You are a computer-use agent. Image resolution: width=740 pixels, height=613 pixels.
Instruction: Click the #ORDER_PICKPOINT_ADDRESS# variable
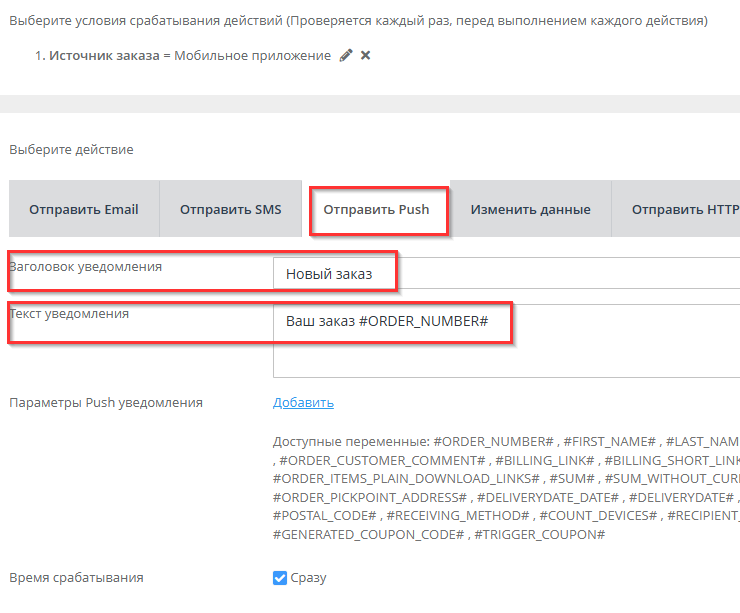pyautogui.click(x=370, y=497)
